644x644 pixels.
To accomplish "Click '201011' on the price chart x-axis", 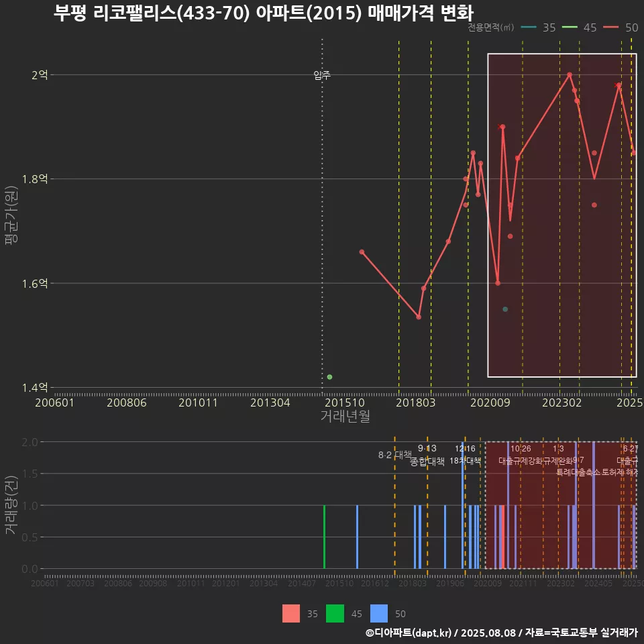I will (x=198, y=402).
